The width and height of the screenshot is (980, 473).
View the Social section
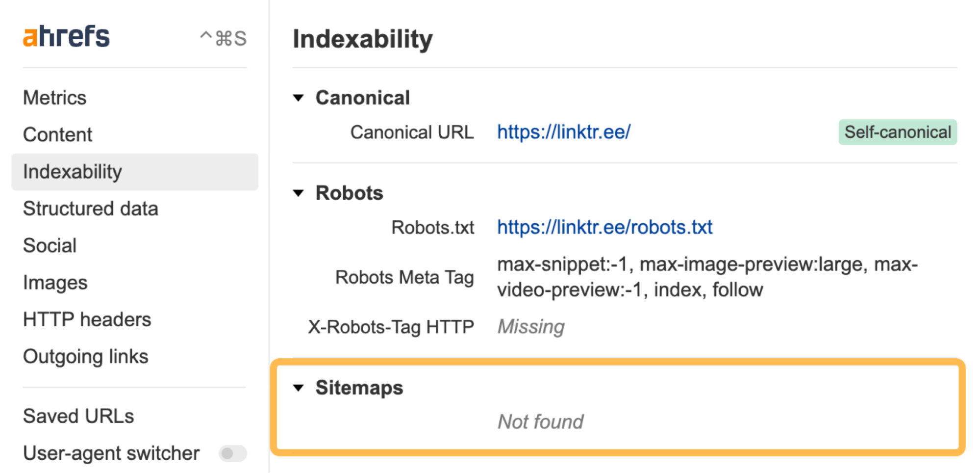pyautogui.click(x=50, y=245)
